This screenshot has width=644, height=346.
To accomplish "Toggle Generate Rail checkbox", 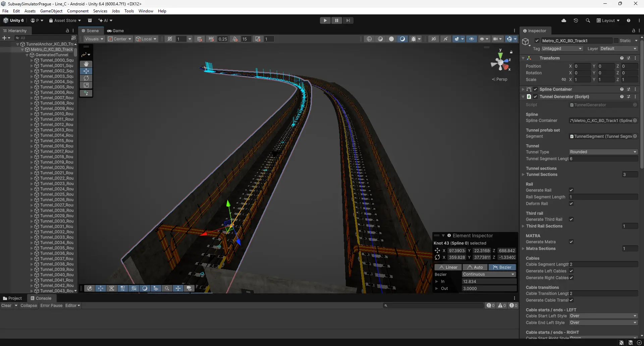I will pyautogui.click(x=571, y=190).
